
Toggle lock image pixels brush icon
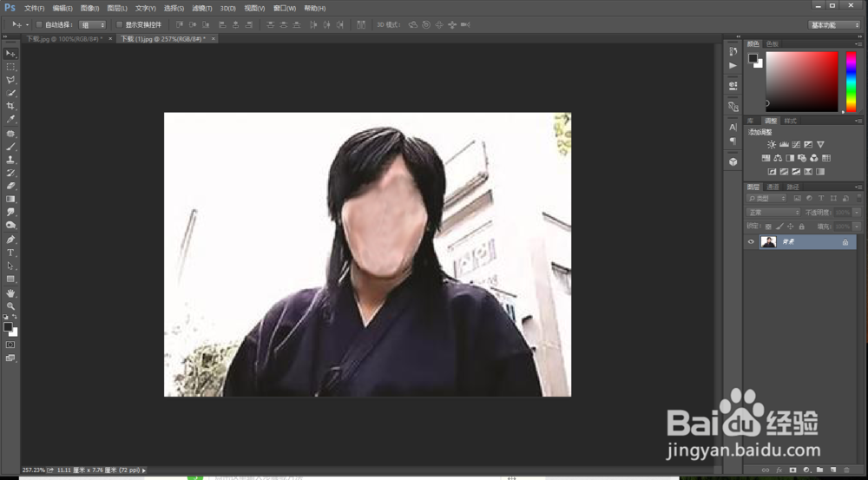point(779,227)
